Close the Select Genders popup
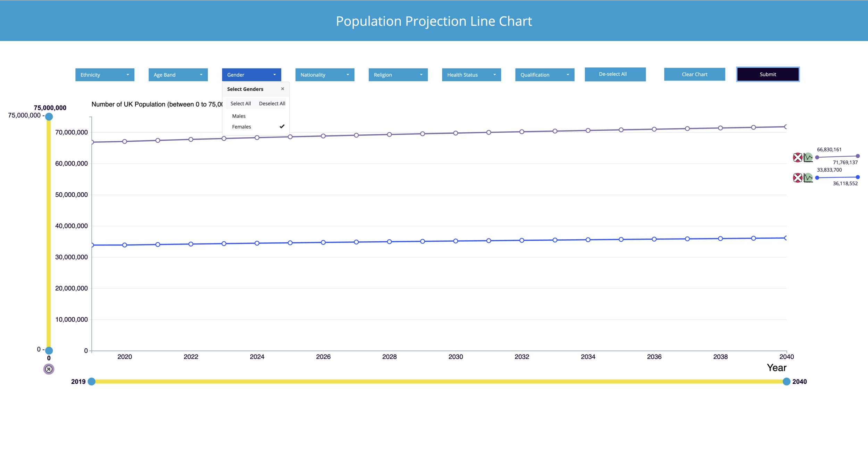868x449 pixels. coord(283,89)
